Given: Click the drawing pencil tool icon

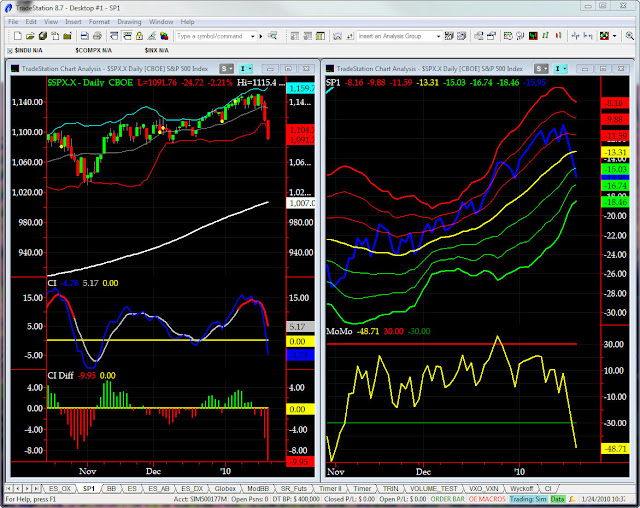Looking at the screenshot, I should pos(151,36).
